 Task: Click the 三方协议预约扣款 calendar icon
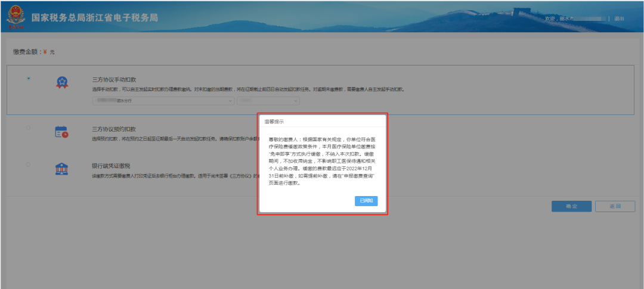coord(61,132)
